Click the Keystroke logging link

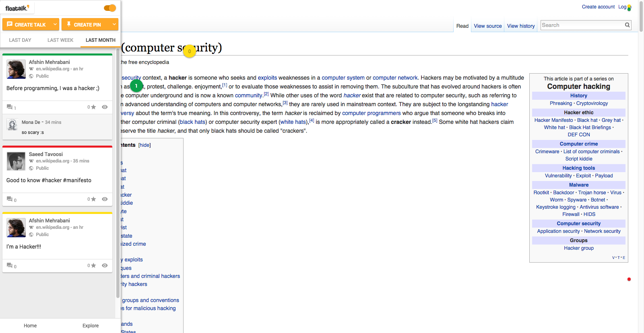556,207
